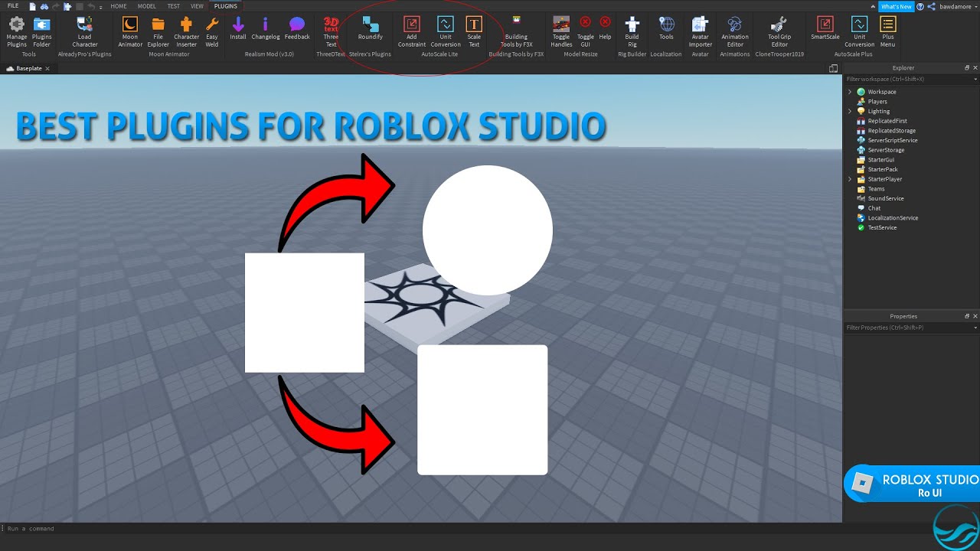Viewport: 980px width, 551px height.
Task: Open Localization Tools
Action: 666,28
